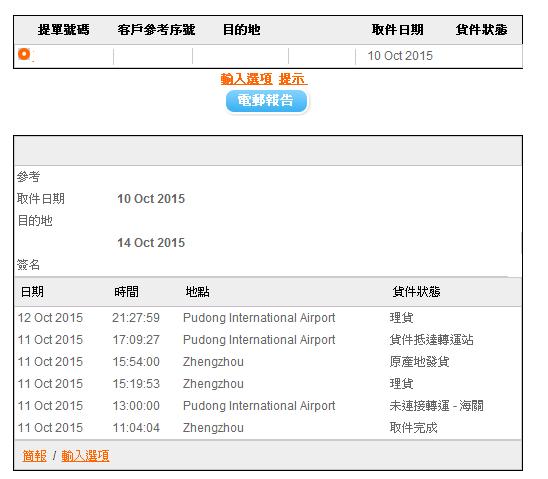Click the 簽名 label
The height and width of the screenshot is (479, 548).
28,264
